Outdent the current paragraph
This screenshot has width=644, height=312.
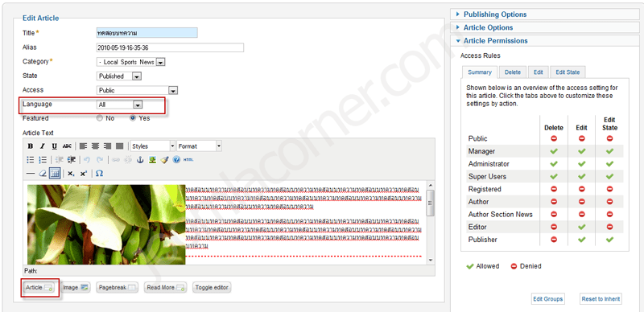[59, 160]
